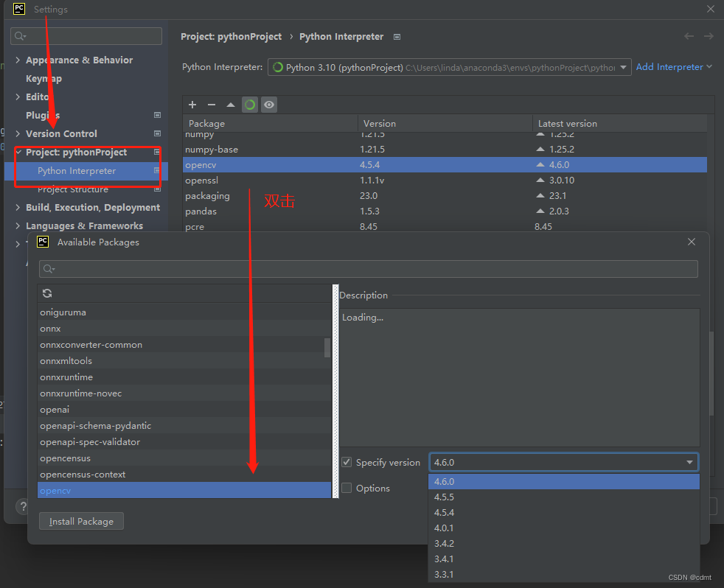Expand the Editor settings node
This screenshot has height=588, width=724.
(18, 97)
